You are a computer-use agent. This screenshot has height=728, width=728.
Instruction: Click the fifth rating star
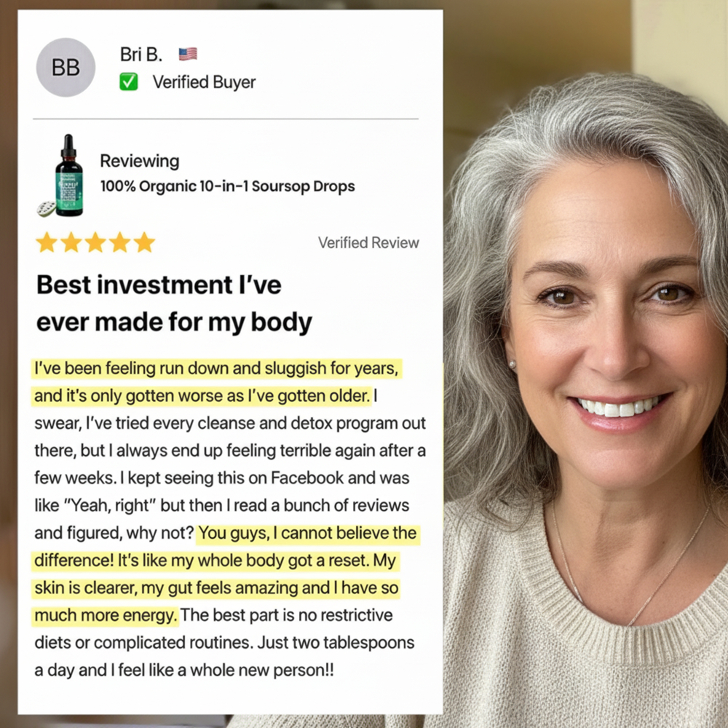[x=144, y=242]
